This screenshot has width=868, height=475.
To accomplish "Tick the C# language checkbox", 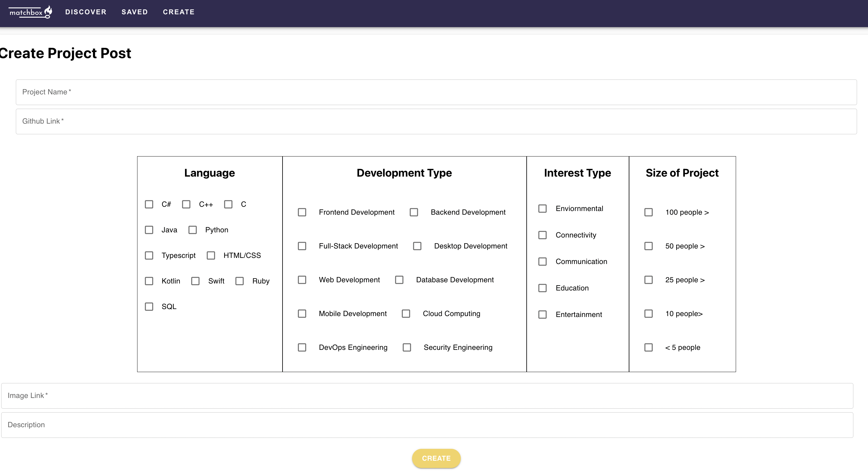I will (x=149, y=204).
